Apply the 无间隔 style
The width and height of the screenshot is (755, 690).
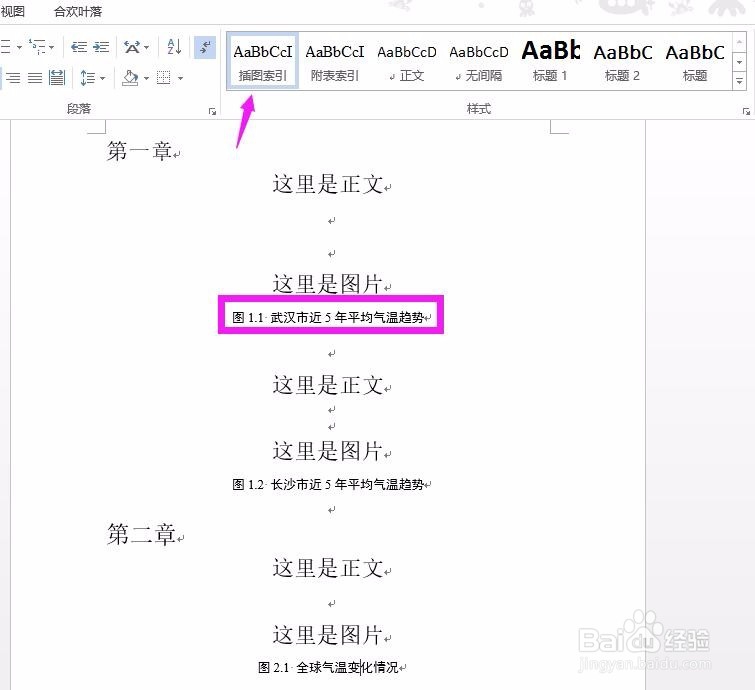click(x=479, y=61)
